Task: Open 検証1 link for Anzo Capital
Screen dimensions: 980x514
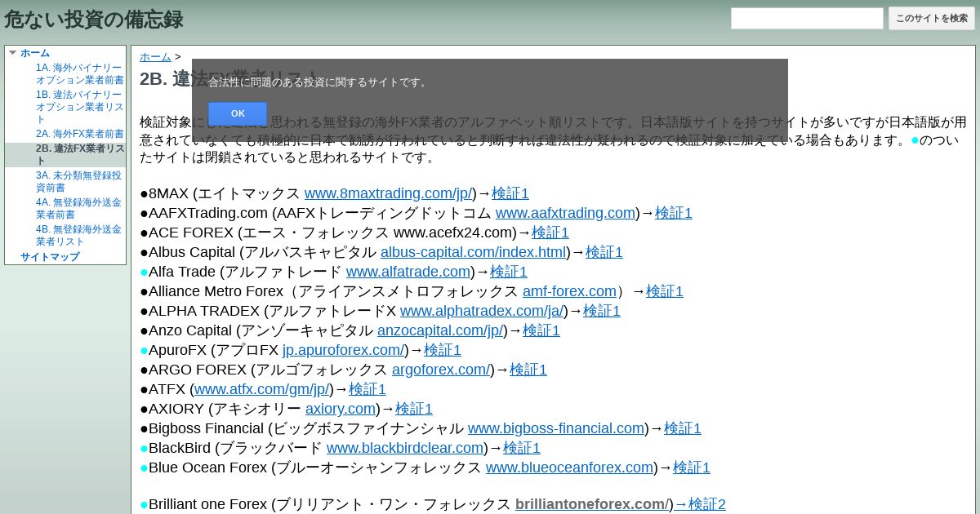Action: (x=541, y=330)
